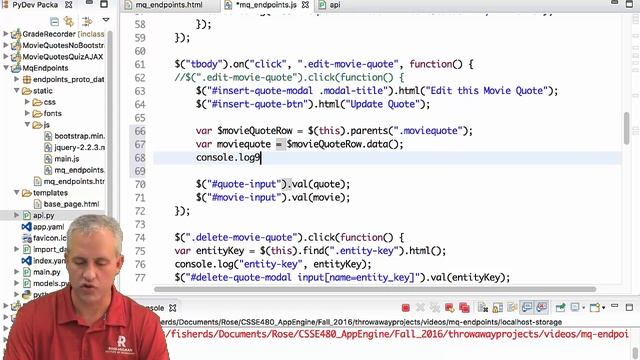Click line number 66 in the gutter

tap(140, 131)
